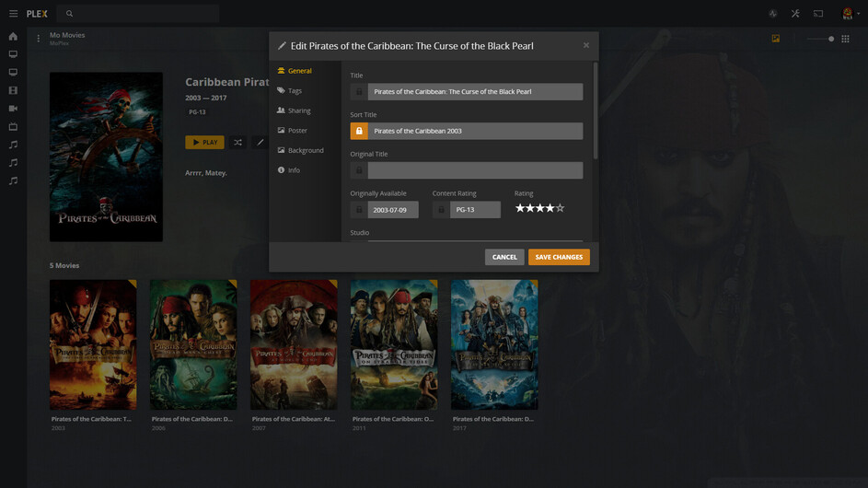Click the Cast to device icon
Screen dimensions: 868x488
tap(818, 13)
